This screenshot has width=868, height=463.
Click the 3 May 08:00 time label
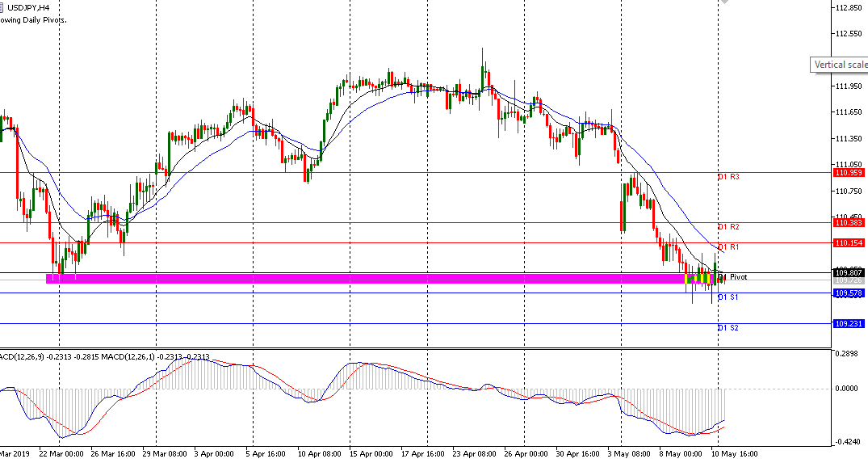(628, 454)
